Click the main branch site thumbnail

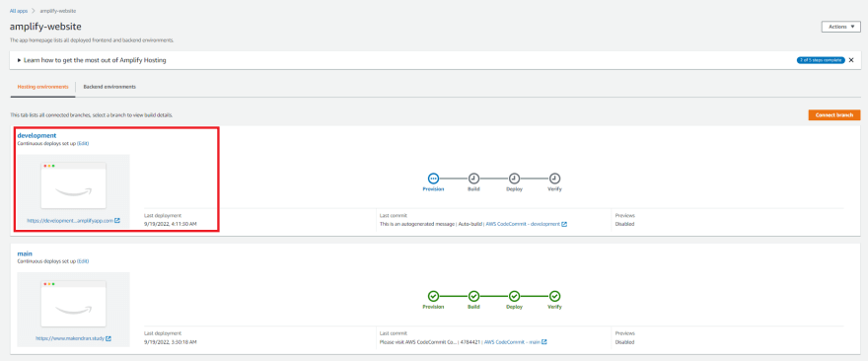click(x=74, y=303)
